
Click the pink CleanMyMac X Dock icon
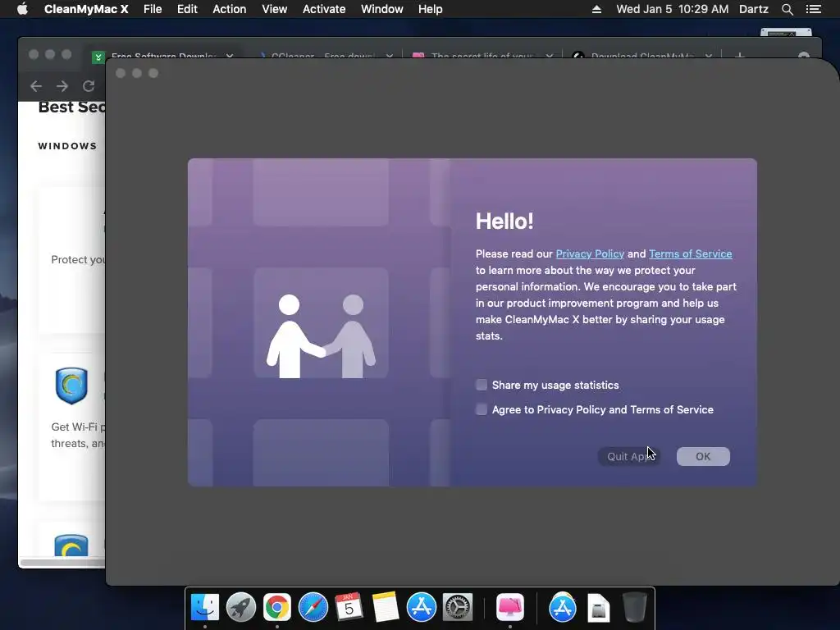pyautogui.click(x=509, y=608)
